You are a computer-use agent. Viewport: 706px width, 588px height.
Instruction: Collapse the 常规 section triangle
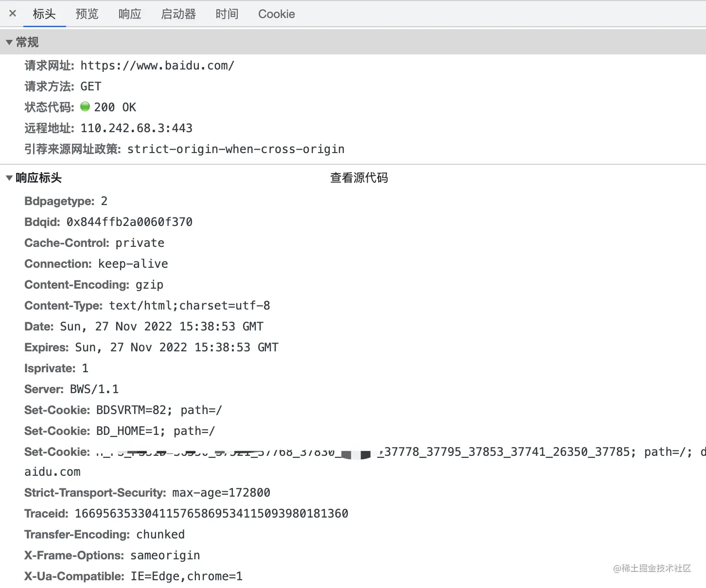[9, 42]
